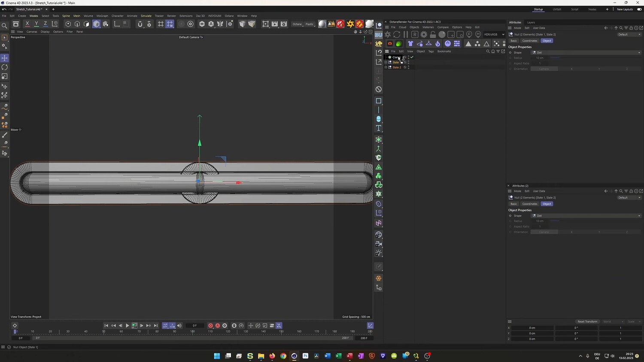Select the Scale tool in left toolbar
Image resolution: width=644 pixels, height=362 pixels.
point(5,76)
